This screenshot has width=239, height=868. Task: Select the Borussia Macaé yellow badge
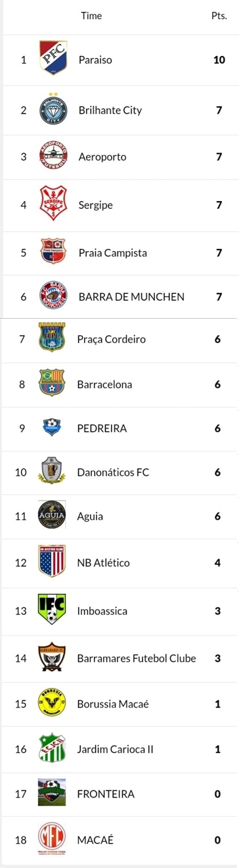[x=52, y=705]
